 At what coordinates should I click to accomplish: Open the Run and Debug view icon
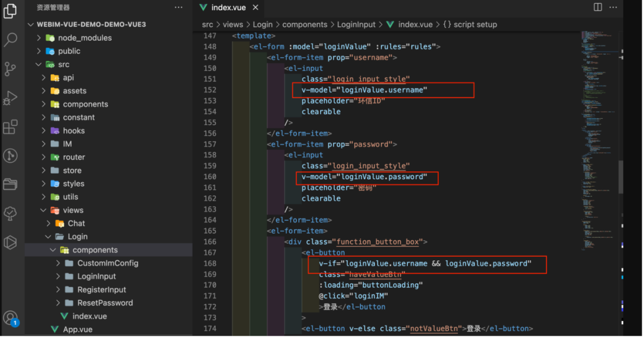click(x=10, y=98)
